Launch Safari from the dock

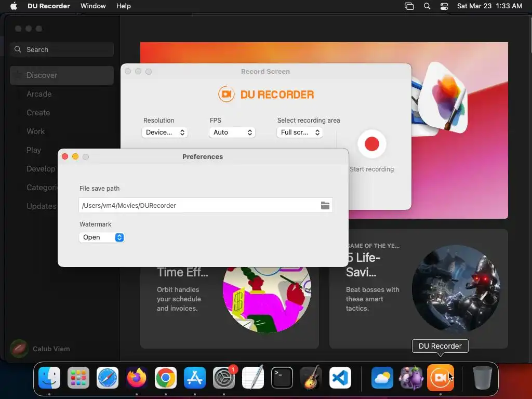[x=108, y=377]
